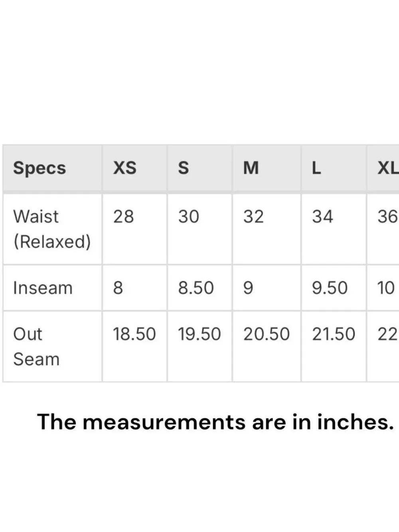Click the XS out seam value 18.50
This screenshot has height=532, width=399.
(134, 334)
